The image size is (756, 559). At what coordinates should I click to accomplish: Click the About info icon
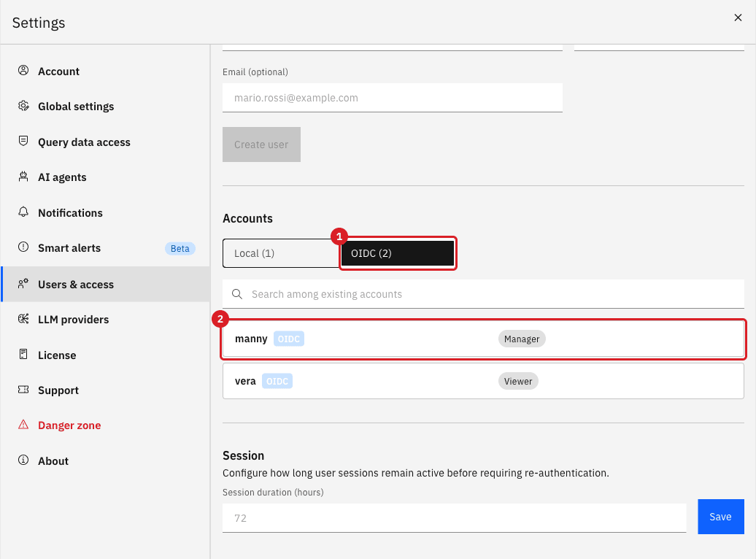click(x=23, y=460)
